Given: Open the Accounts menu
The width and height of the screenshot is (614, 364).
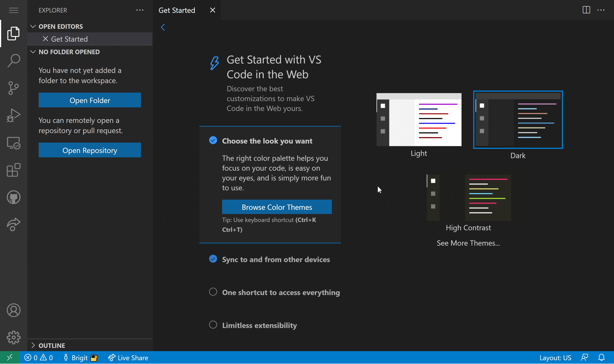Looking at the screenshot, I should pos(13,310).
